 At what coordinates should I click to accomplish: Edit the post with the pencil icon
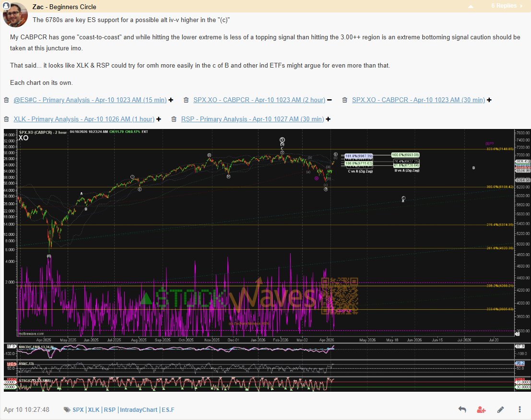point(500,409)
